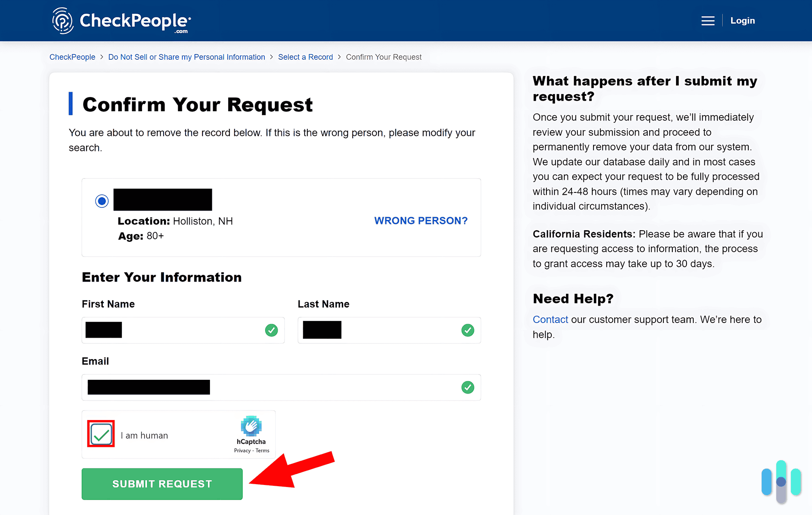This screenshot has width=812, height=515.
Task: Click the green checkmark beside Last Name
Action: 468,330
